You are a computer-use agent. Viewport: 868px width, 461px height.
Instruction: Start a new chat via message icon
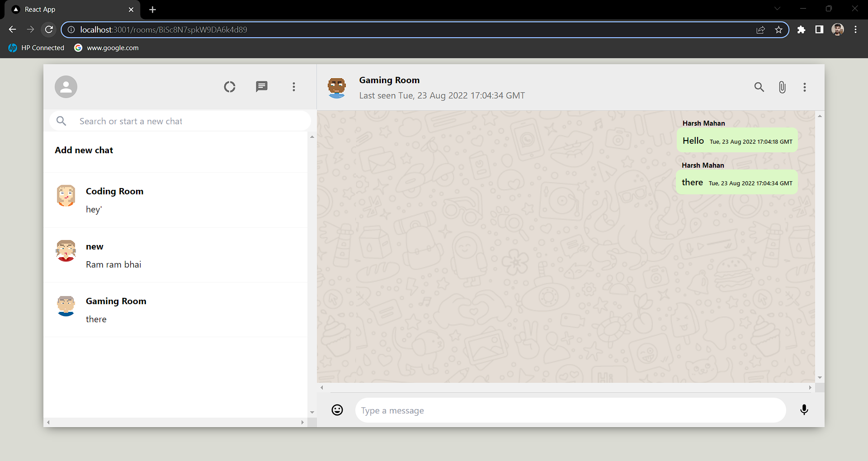pyautogui.click(x=262, y=87)
